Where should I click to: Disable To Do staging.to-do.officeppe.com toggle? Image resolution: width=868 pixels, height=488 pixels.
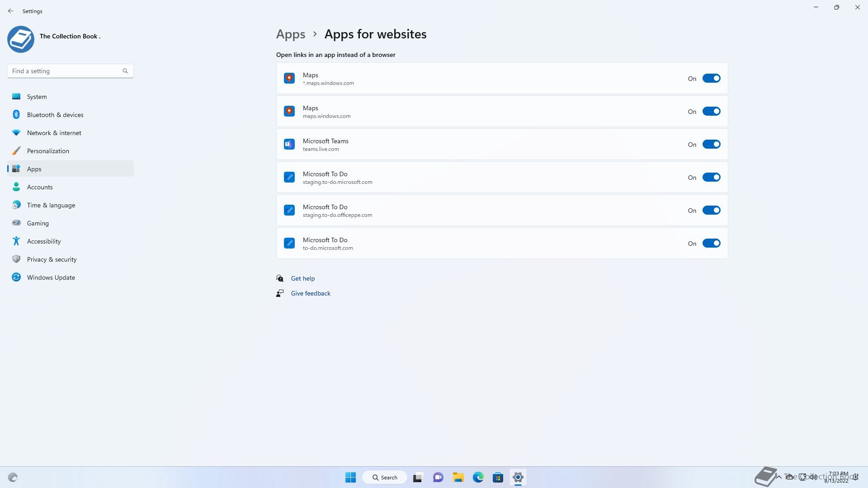711,210
